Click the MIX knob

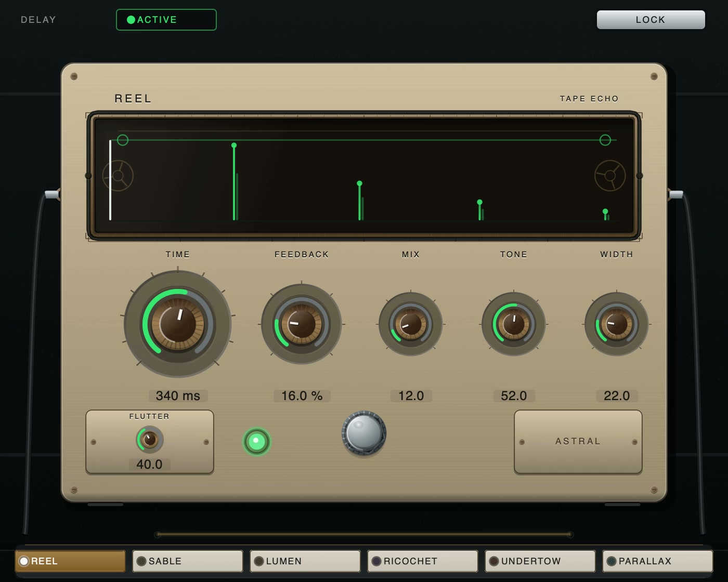[x=411, y=324]
